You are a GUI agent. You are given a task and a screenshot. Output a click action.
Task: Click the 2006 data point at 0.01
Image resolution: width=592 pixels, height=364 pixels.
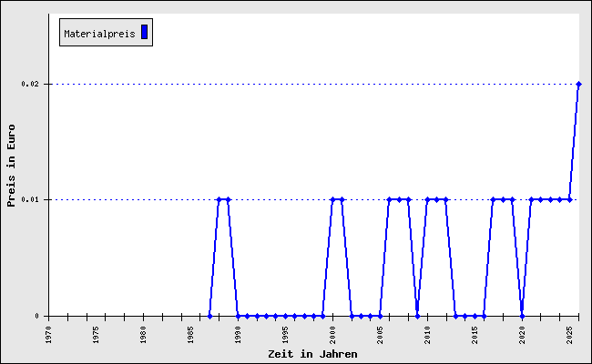[389, 199]
